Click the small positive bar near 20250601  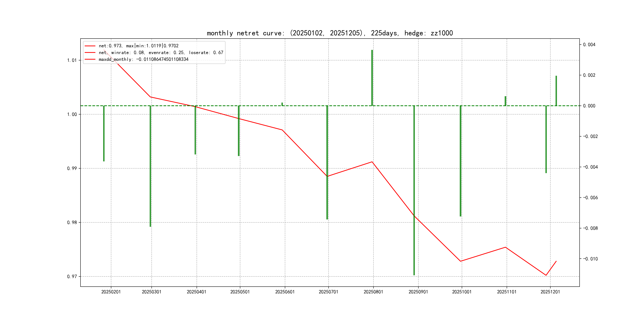tap(282, 104)
